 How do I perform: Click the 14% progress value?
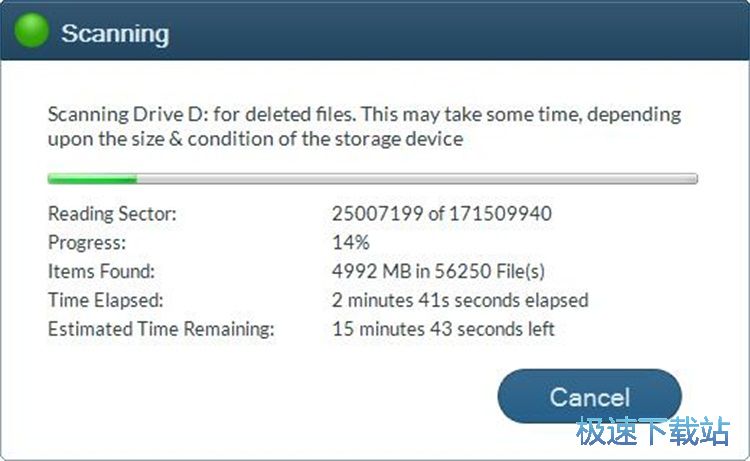pos(350,242)
